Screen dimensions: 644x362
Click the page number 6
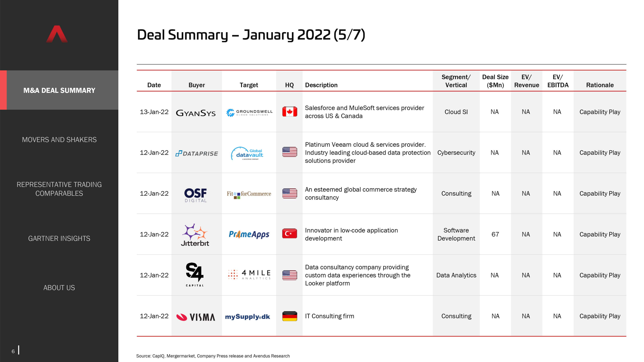[13, 351]
